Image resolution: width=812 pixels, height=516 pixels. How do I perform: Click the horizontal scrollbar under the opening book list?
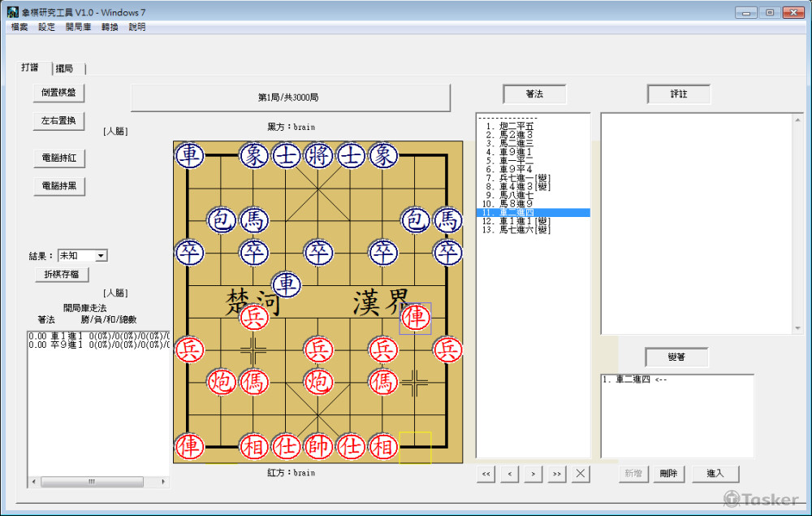tap(93, 481)
